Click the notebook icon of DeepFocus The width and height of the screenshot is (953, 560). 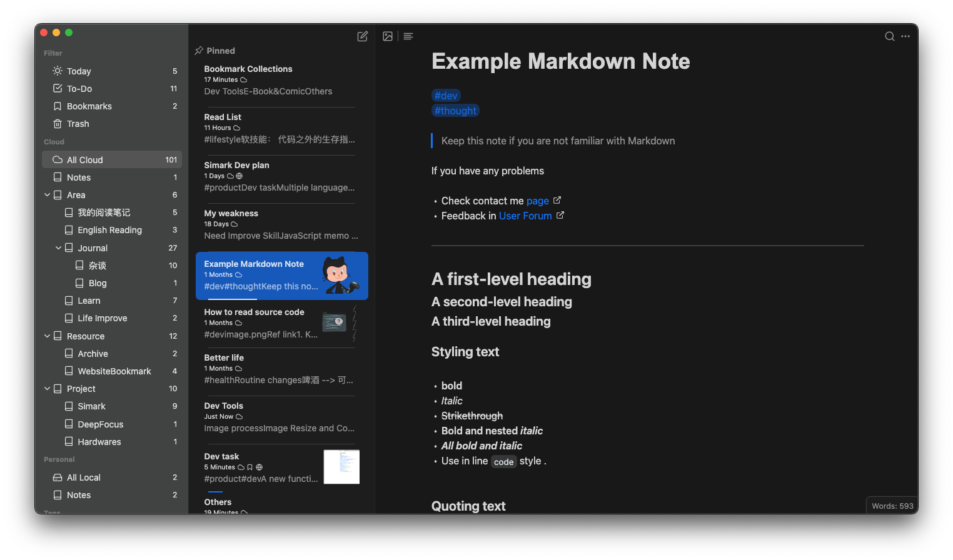(69, 424)
